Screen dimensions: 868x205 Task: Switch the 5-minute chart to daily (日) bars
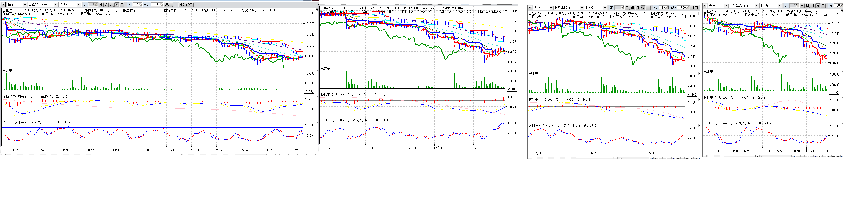pyautogui.click(x=101, y=5)
